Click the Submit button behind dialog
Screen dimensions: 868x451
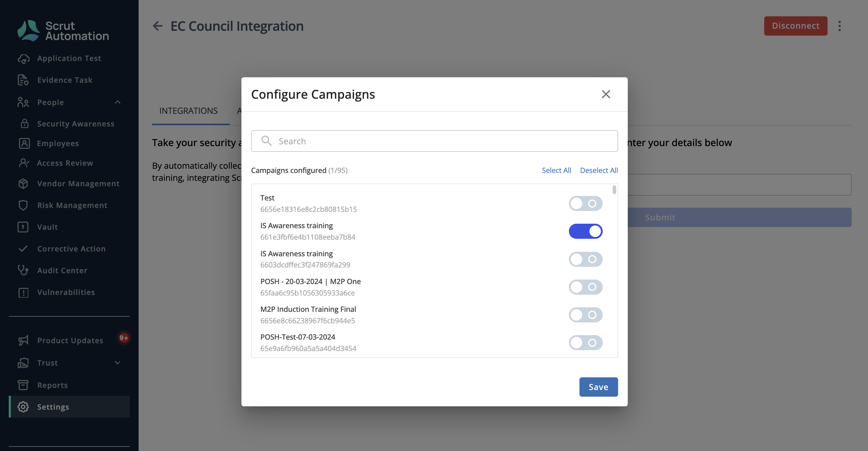740,217
